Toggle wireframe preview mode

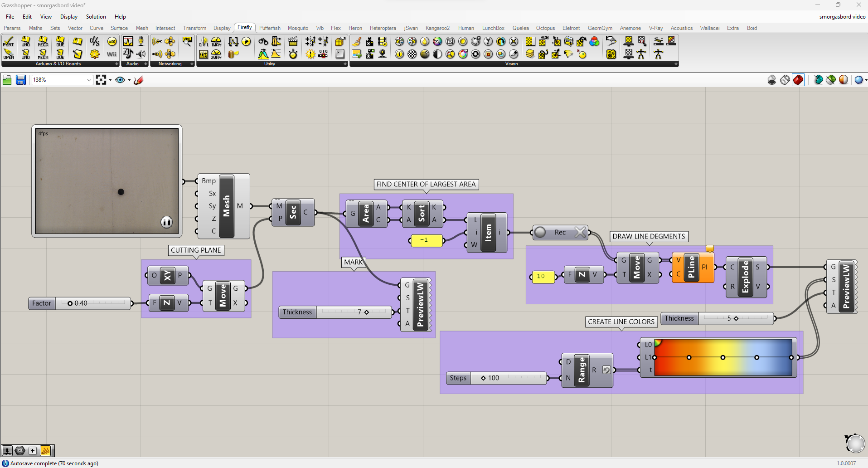click(785, 80)
